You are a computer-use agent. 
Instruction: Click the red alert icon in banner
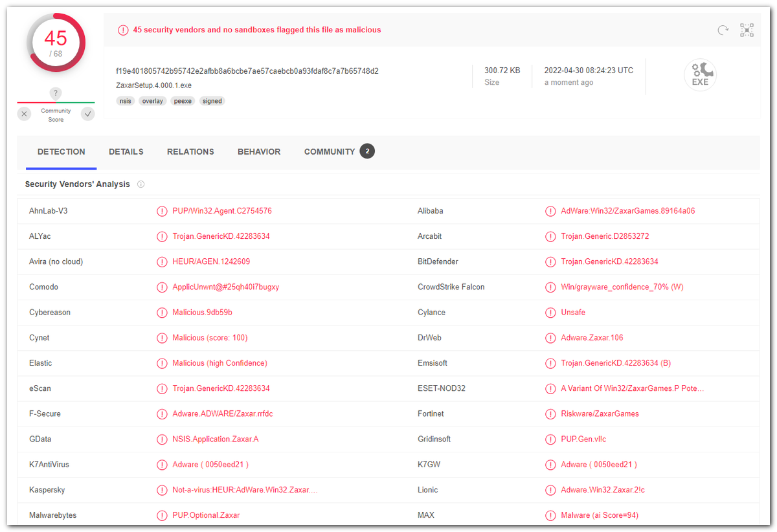click(x=122, y=30)
